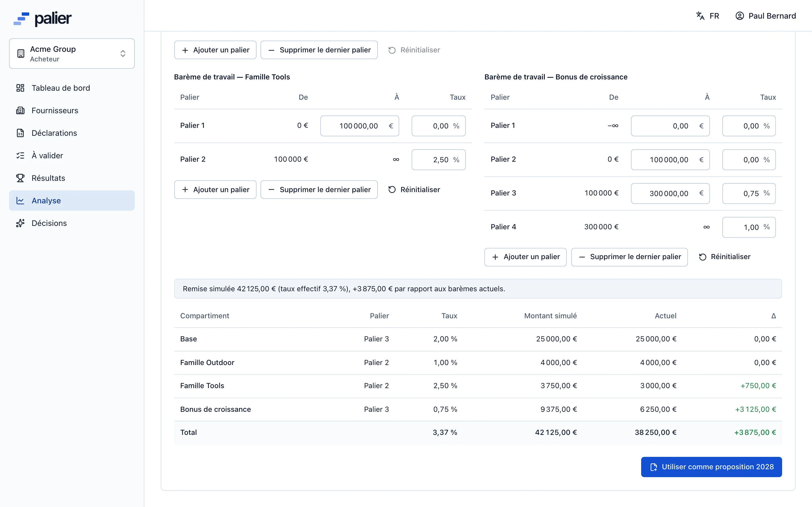Go to the Analyse menu item

72,201
